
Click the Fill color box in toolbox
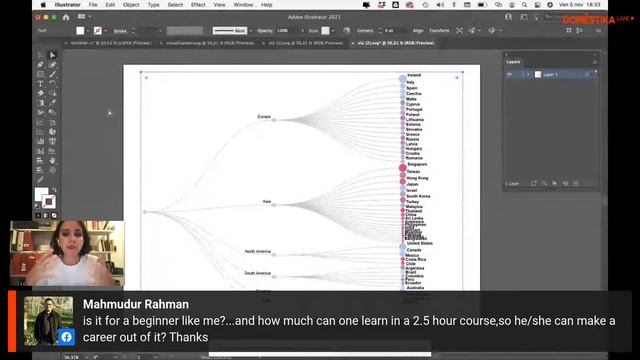(x=41, y=194)
